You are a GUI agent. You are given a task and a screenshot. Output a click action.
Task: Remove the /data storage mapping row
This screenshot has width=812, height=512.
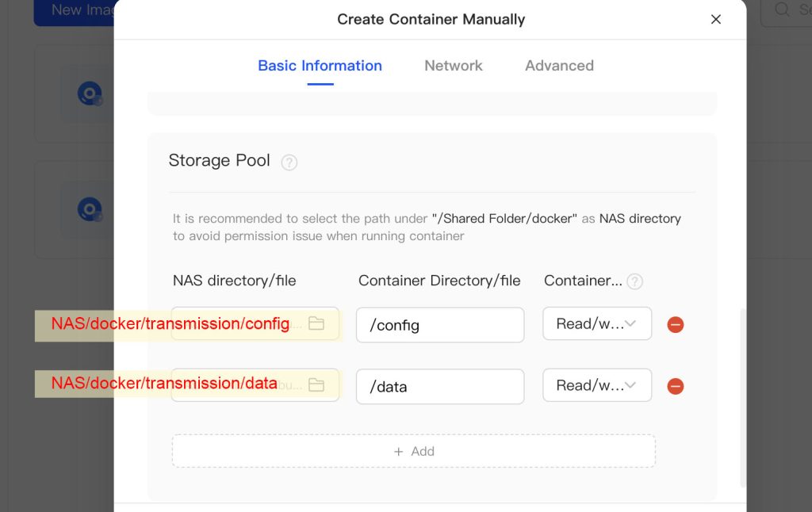click(675, 387)
